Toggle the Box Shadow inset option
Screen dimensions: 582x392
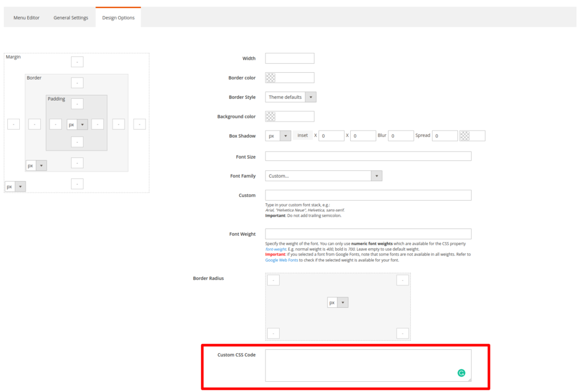(x=302, y=136)
